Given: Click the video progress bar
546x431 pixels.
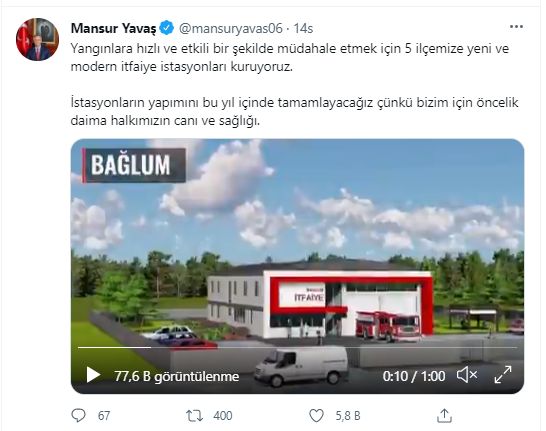Looking at the screenshot, I should pos(297,347).
